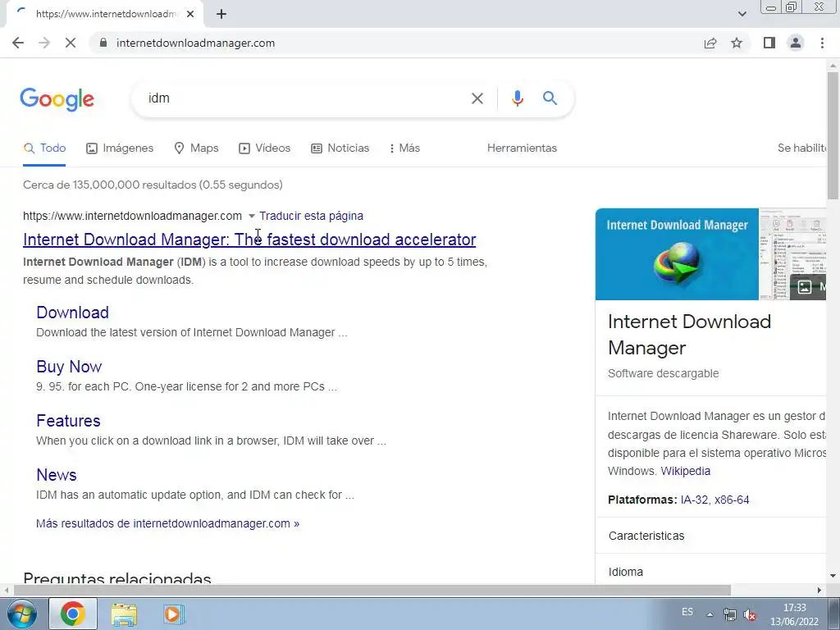
Task: Open Herramientas search tools
Action: [522, 148]
